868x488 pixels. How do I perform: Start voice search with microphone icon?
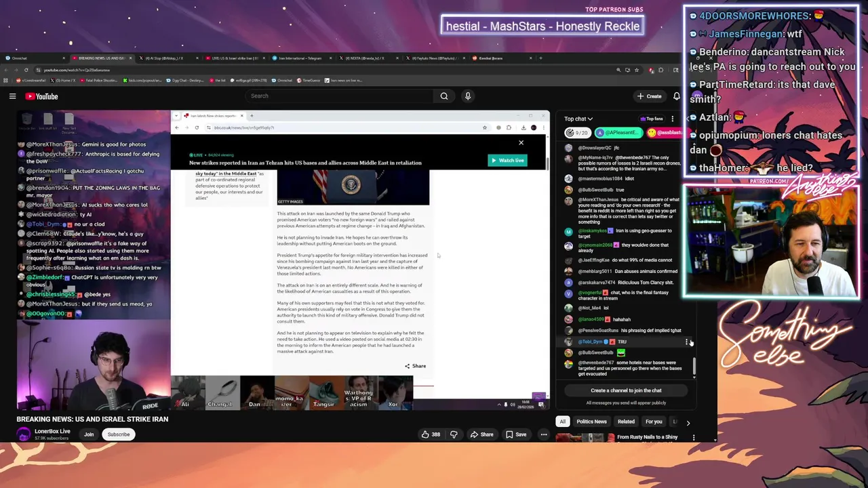click(x=468, y=96)
